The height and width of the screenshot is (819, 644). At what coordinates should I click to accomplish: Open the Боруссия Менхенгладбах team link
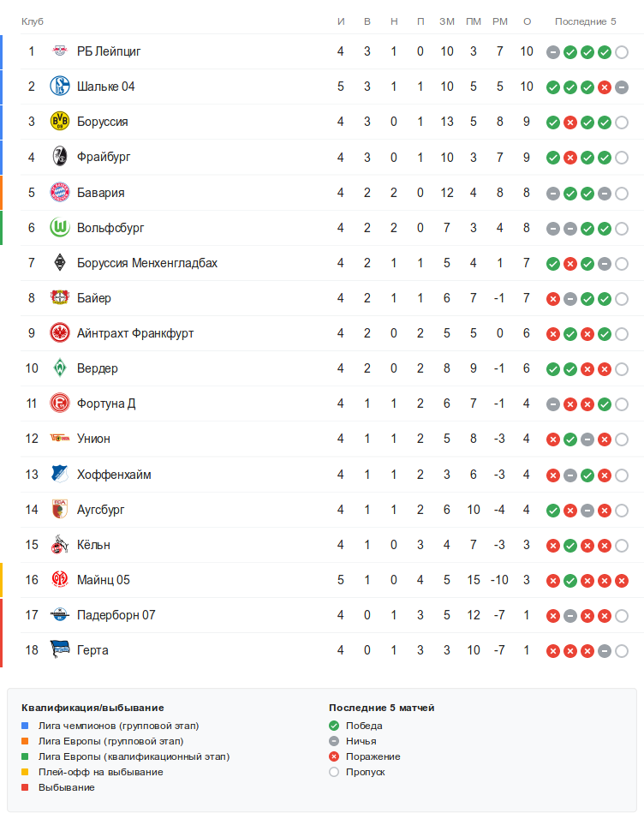pyautogui.click(x=146, y=263)
